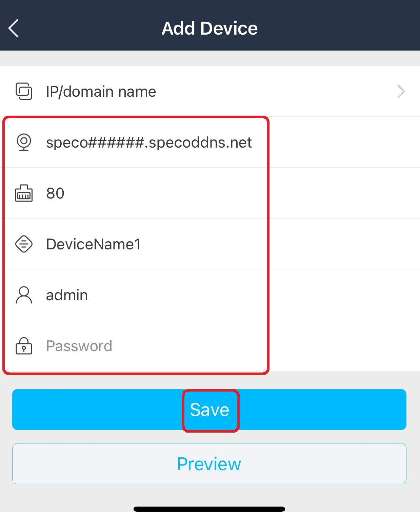Click inside the Password field
Screen dimensions: 420x512
[136, 346]
